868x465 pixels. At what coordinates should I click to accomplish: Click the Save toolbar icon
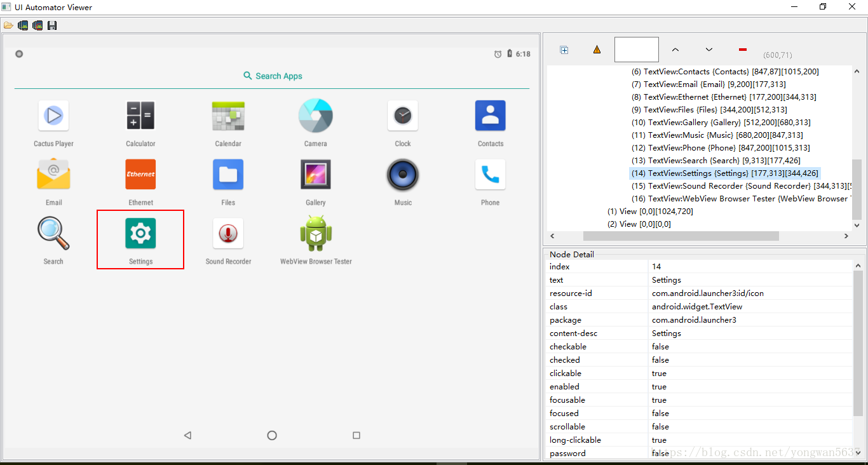(x=52, y=25)
